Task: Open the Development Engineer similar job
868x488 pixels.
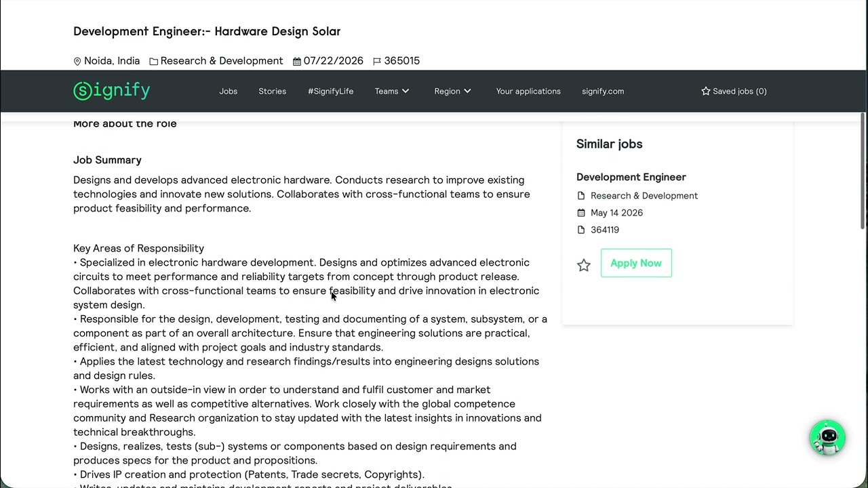Action: [631, 177]
